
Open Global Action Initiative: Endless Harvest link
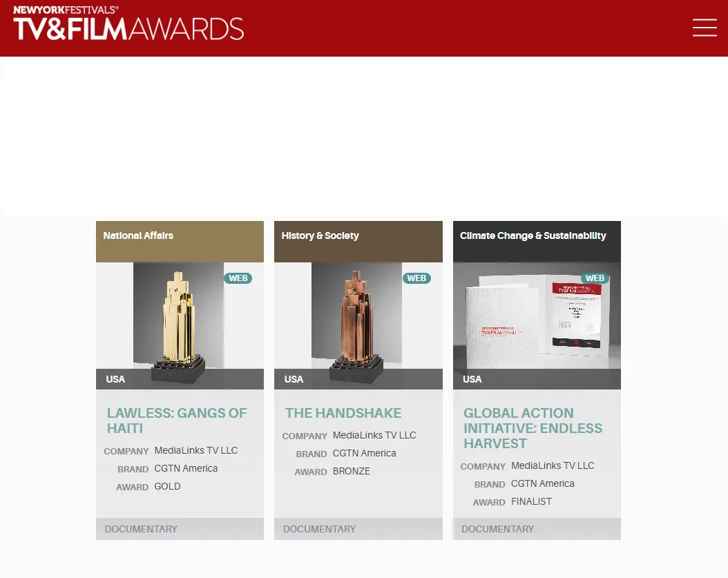533,428
